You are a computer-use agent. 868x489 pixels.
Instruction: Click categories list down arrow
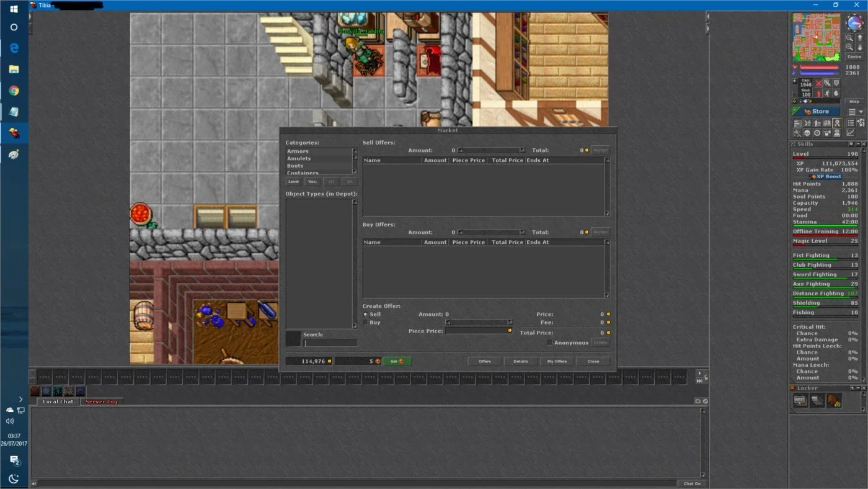click(x=355, y=172)
